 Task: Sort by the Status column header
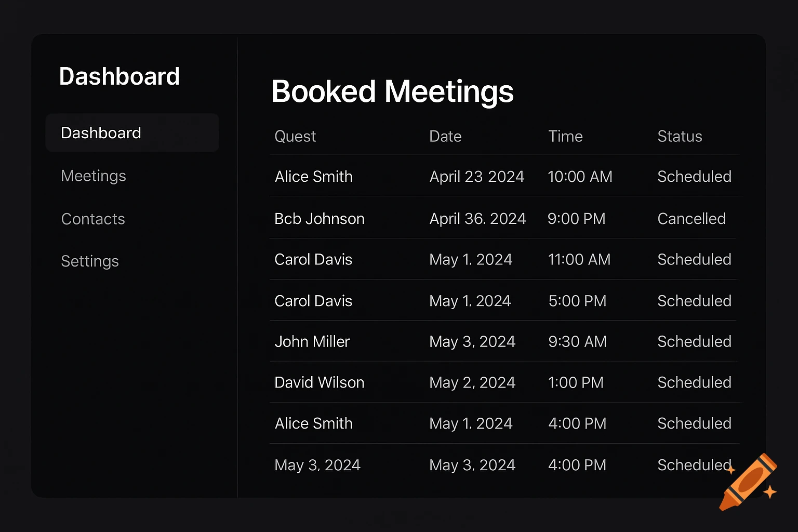[x=680, y=136]
